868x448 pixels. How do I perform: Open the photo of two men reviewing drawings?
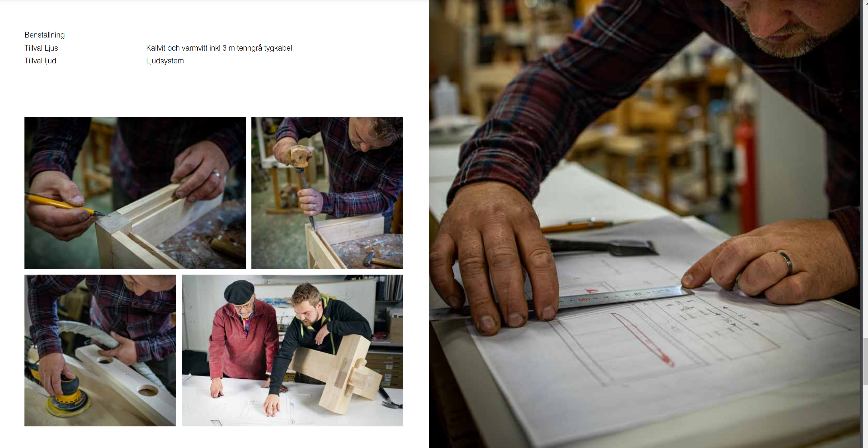(x=292, y=350)
